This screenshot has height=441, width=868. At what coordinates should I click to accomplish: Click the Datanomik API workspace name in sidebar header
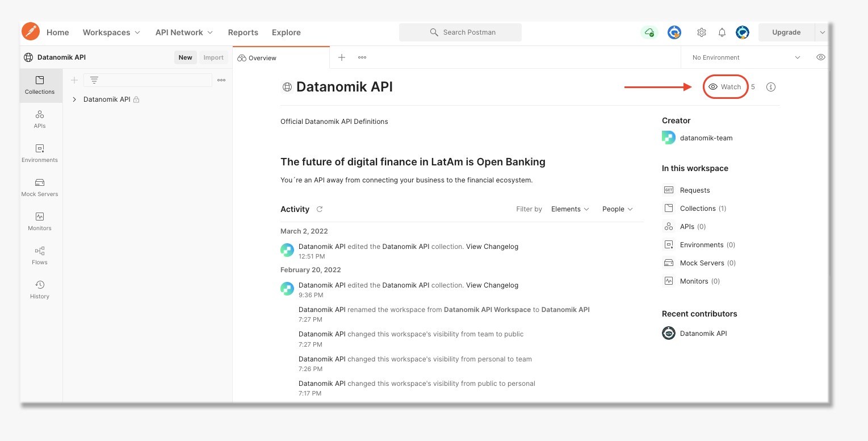61,57
